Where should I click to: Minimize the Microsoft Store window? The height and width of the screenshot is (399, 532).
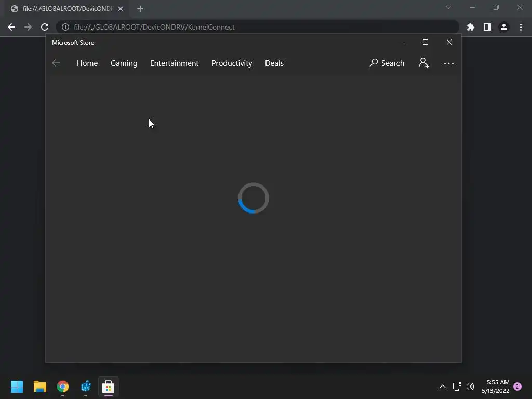coord(402,42)
